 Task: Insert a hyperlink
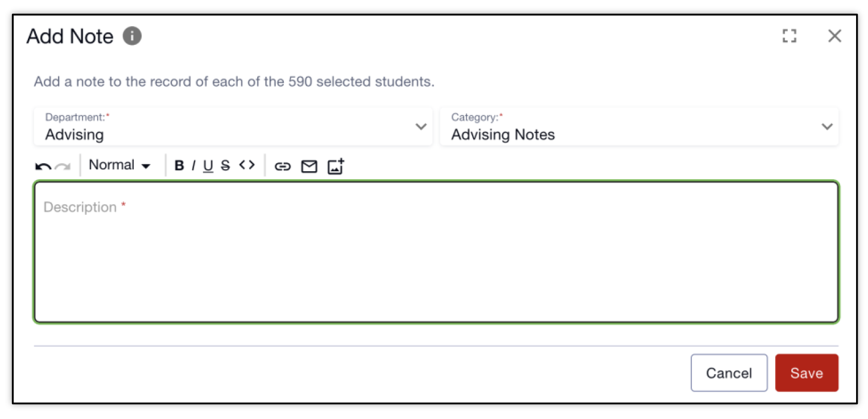283,166
